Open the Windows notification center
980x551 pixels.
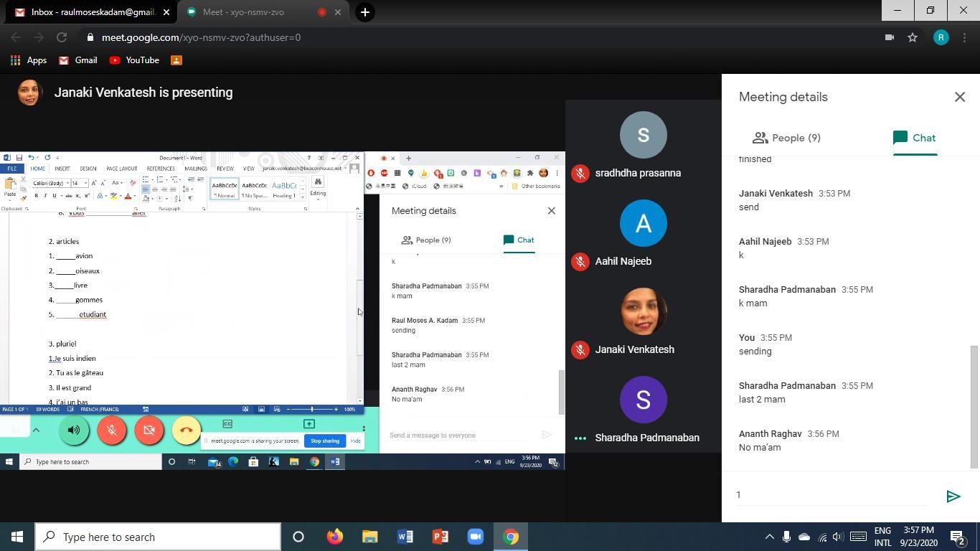[x=957, y=537]
